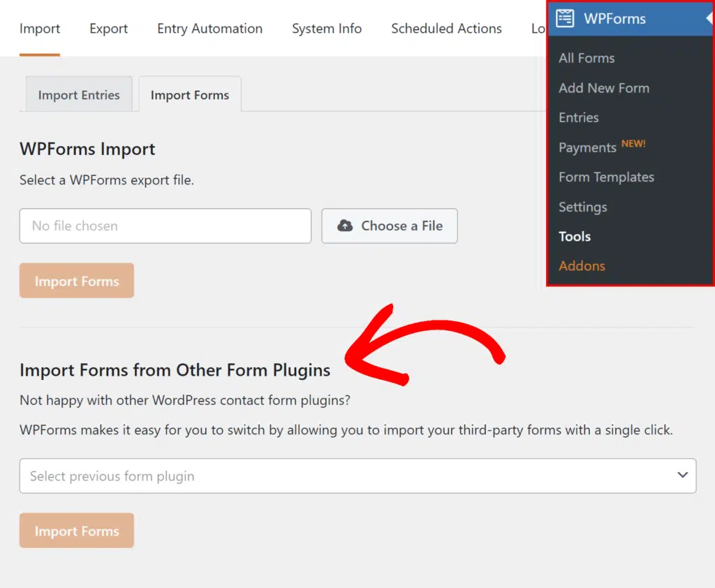Screen dimensions: 715x588
Task: Click the WPForms Import heading
Action: click(x=87, y=149)
